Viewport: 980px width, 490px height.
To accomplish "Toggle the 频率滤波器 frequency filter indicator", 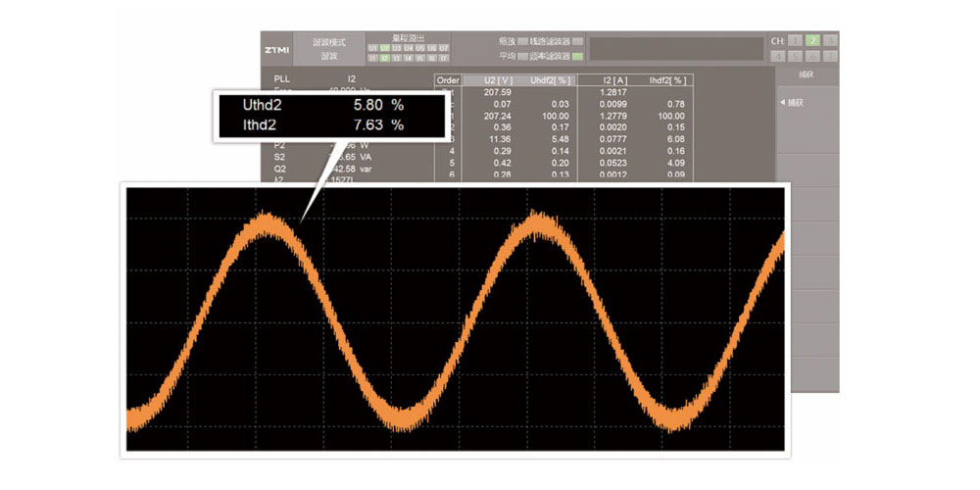I will 577,56.
